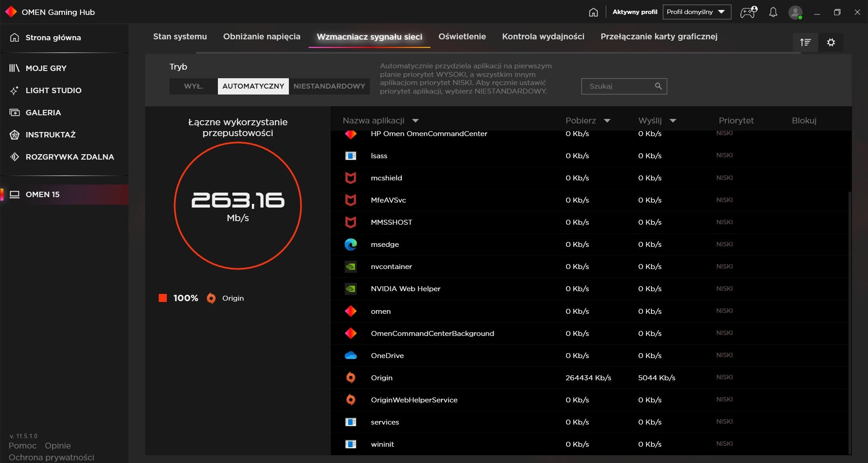Sort by Pobierz arrow
Screen dimensions: 868x463
click(x=607, y=121)
